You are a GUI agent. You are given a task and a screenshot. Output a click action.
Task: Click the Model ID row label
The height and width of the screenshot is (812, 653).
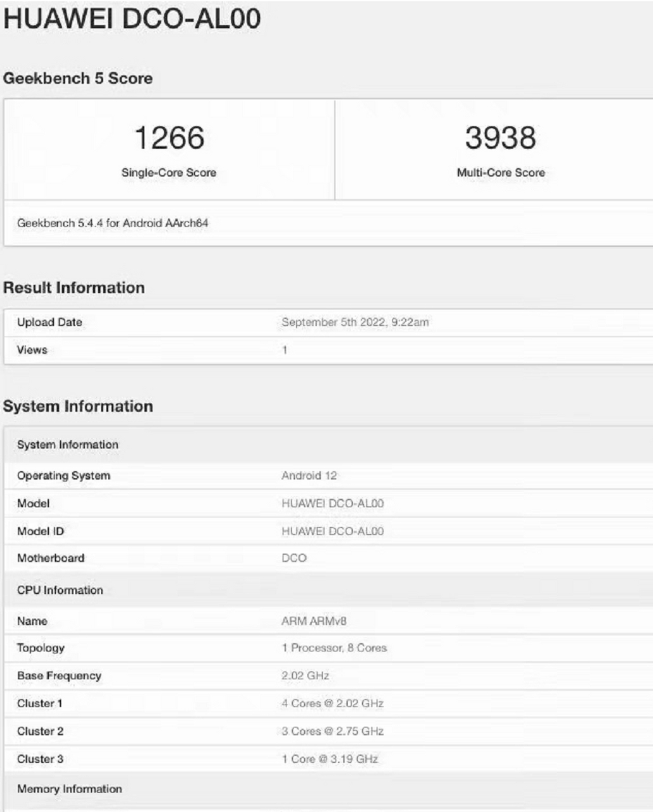click(x=41, y=532)
